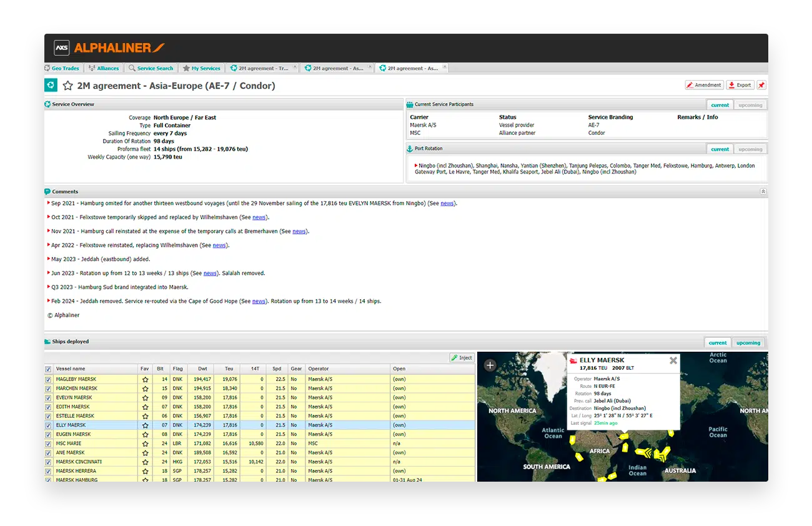The height and width of the screenshot is (526, 812).
Task: Show upcoming Ships deployed
Action: coord(748,342)
